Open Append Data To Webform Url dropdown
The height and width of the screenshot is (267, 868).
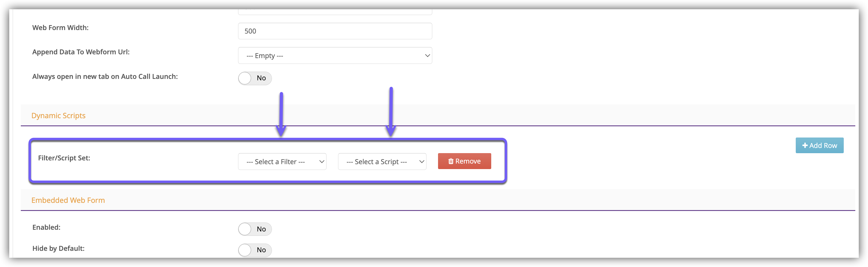tap(335, 55)
